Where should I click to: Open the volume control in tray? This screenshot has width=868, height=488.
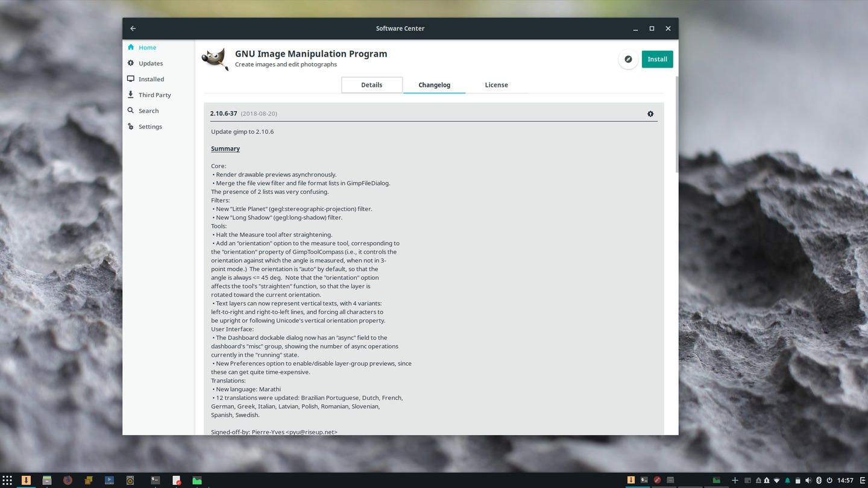pos(808,480)
